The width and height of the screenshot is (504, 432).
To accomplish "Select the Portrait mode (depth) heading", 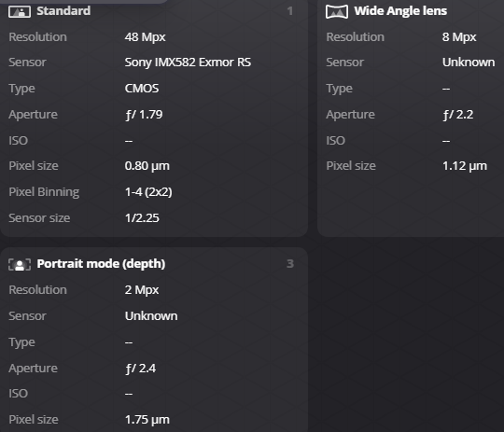I will pyautogui.click(x=101, y=264).
